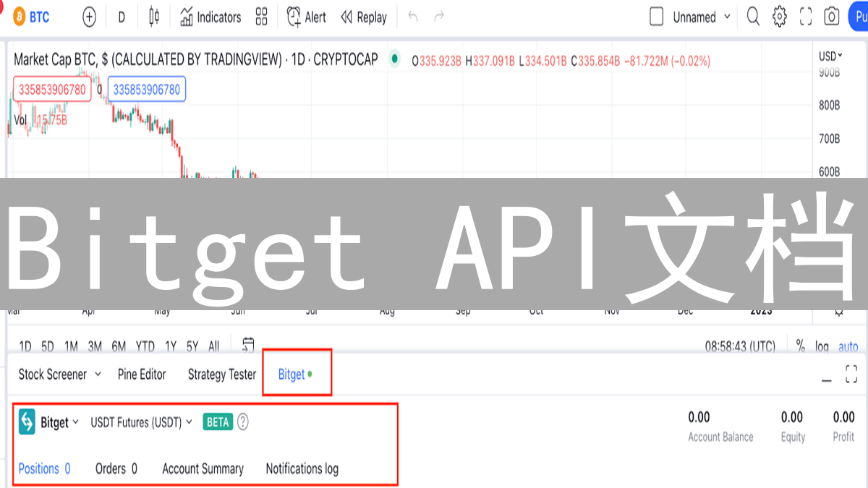Screen dimensions: 868x488
Task: Set the range to 1Y
Action: pyautogui.click(x=171, y=346)
